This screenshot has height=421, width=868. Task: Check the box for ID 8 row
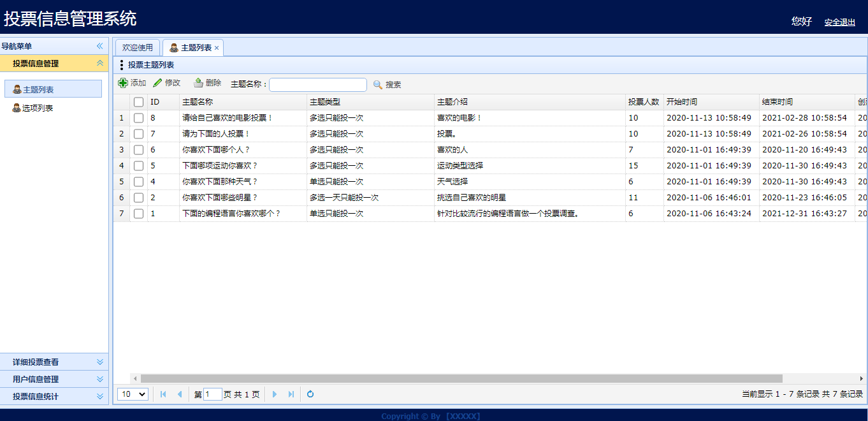(138, 118)
